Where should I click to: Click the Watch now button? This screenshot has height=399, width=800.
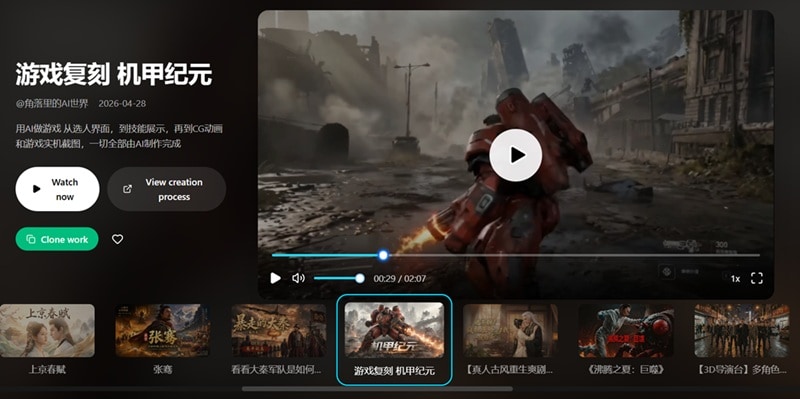click(x=57, y=189)
